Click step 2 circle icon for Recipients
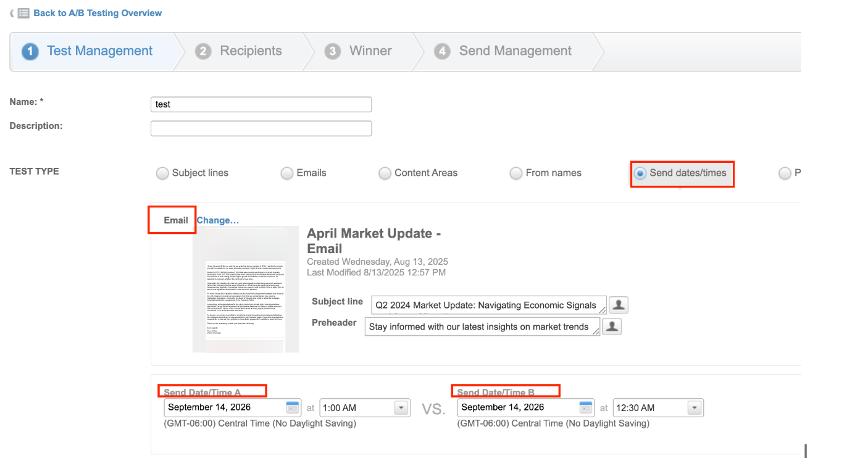Screen dimensions: 868x458 coord(203,51)
